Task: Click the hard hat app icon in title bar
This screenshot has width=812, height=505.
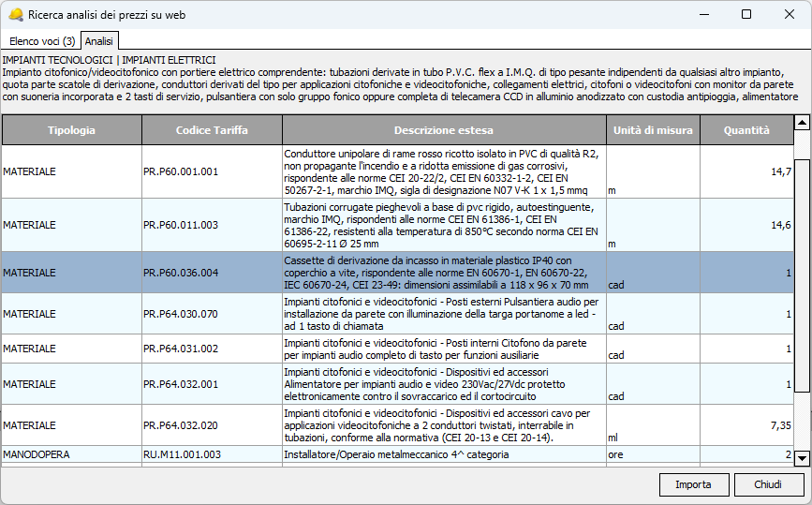Action: (x=15, y=15)
